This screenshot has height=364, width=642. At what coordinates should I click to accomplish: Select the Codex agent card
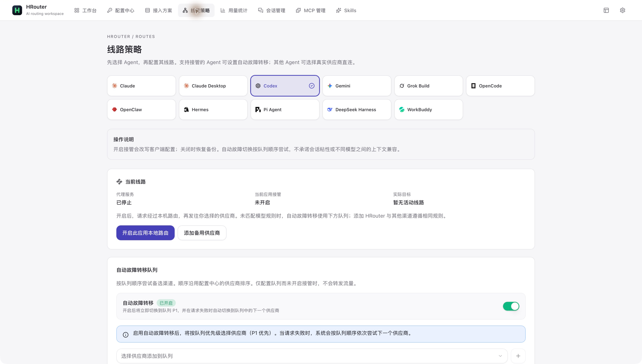click(x=285, y=86)
